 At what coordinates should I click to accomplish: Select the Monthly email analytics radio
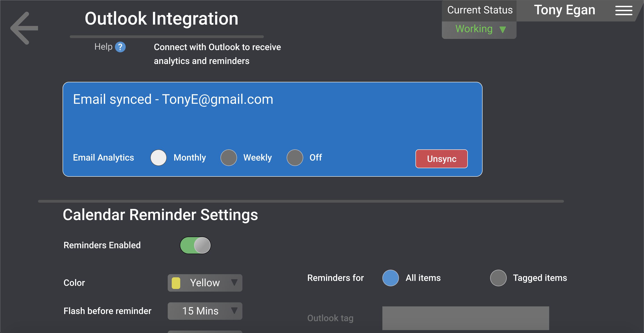[159, 158]
